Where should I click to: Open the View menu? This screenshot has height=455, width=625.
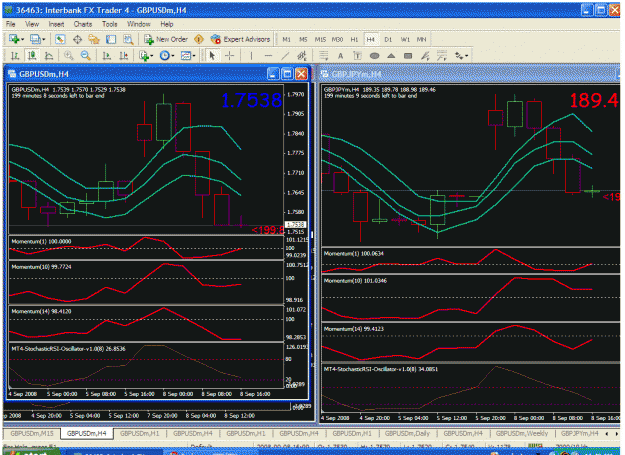coord(32,24)
